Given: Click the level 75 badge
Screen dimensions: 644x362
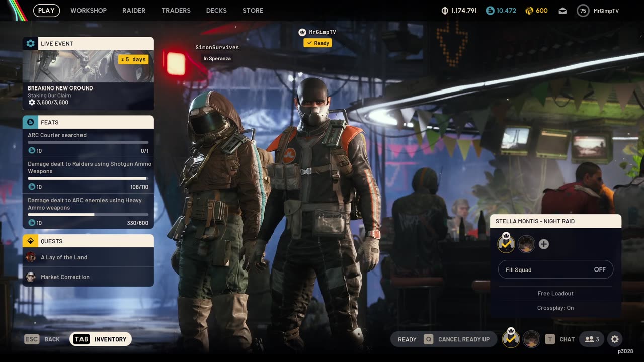Looking at the screenshot, I should tap(583, 11).
